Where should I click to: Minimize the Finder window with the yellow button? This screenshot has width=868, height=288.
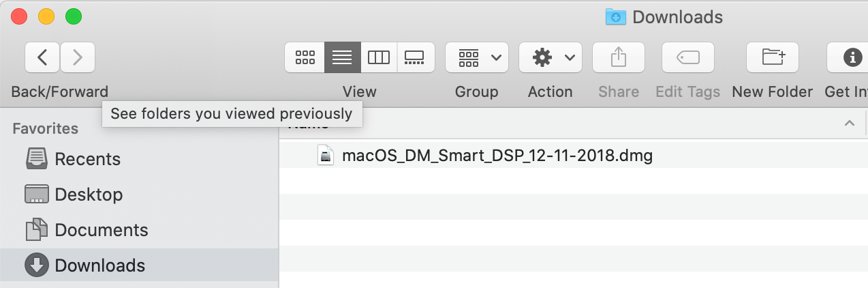(x=46, y=16)
